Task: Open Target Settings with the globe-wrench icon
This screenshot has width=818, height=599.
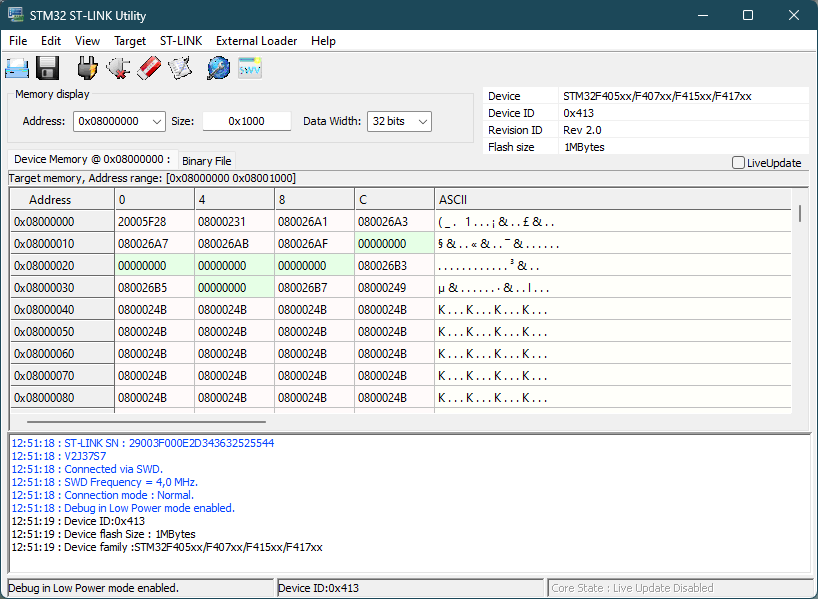Action: pos(216,67)
